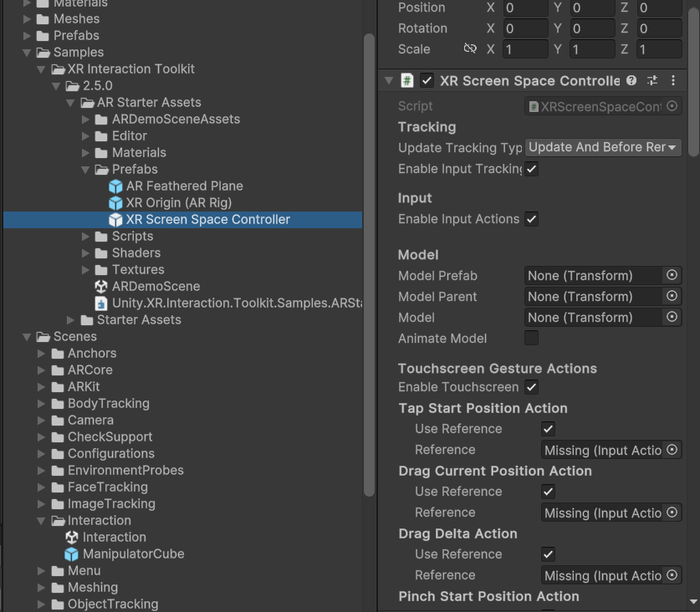Select the ImageTracking folder row
Image resolution: width=700 pixels, height=612 pixels.
click(x=183, y=504)
